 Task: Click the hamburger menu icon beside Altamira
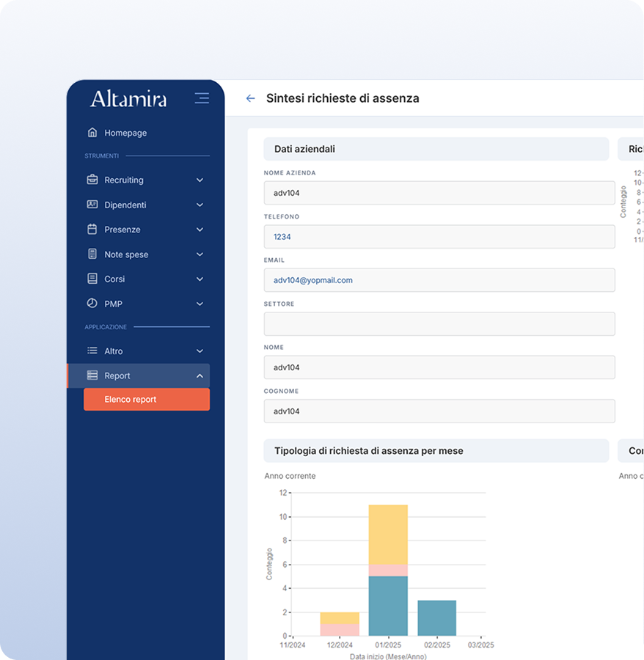202,98
